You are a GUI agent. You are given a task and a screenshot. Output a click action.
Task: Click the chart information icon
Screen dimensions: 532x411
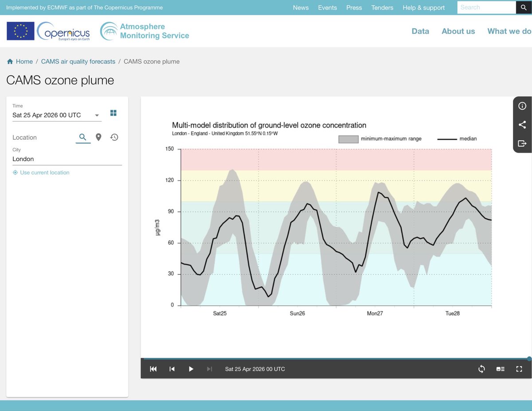522,106
